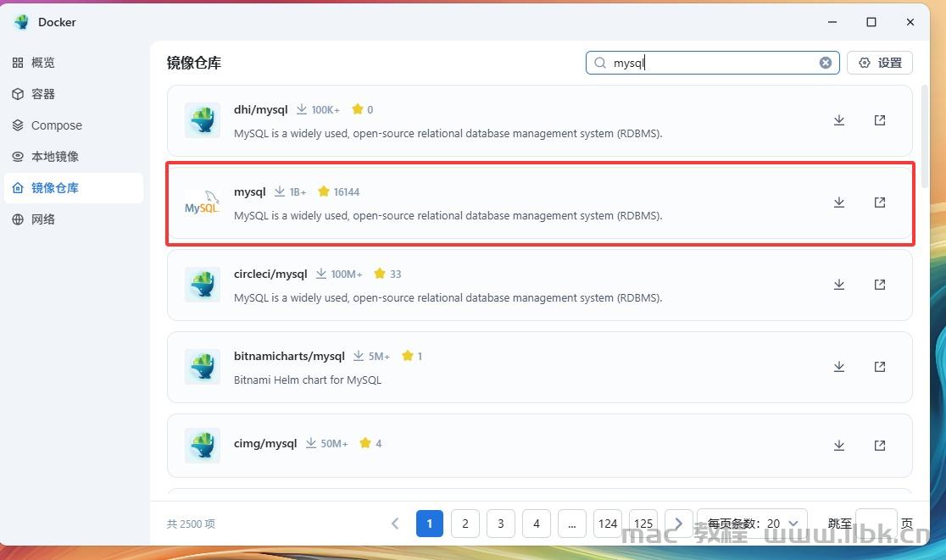Open circleci/mysql external link icon
Screen dimensions: 946x560
click(x=880, y=284)
